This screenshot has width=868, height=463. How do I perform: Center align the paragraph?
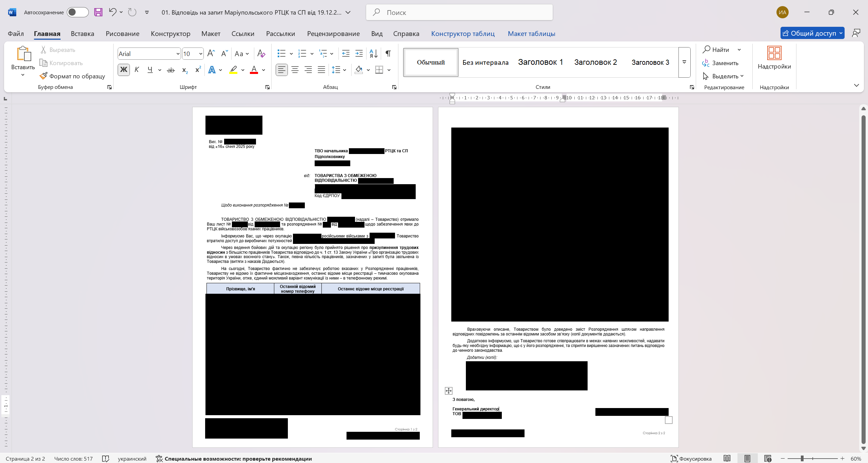click(295, 70)
